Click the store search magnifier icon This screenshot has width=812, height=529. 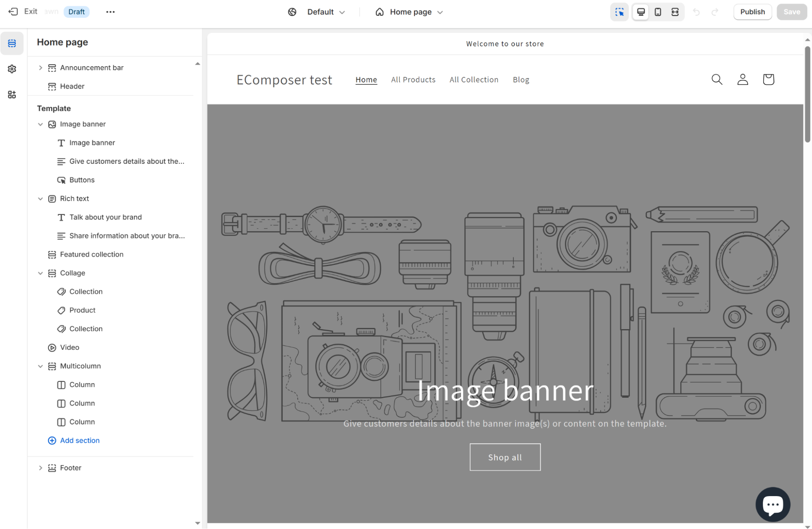(717, 79)
